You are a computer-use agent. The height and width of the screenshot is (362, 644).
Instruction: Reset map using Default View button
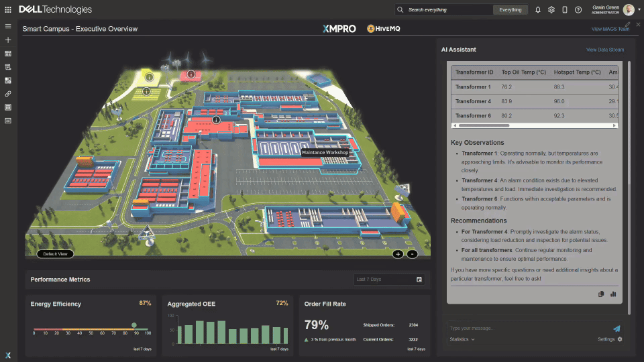pyautogui.click(x=55, y=254)
